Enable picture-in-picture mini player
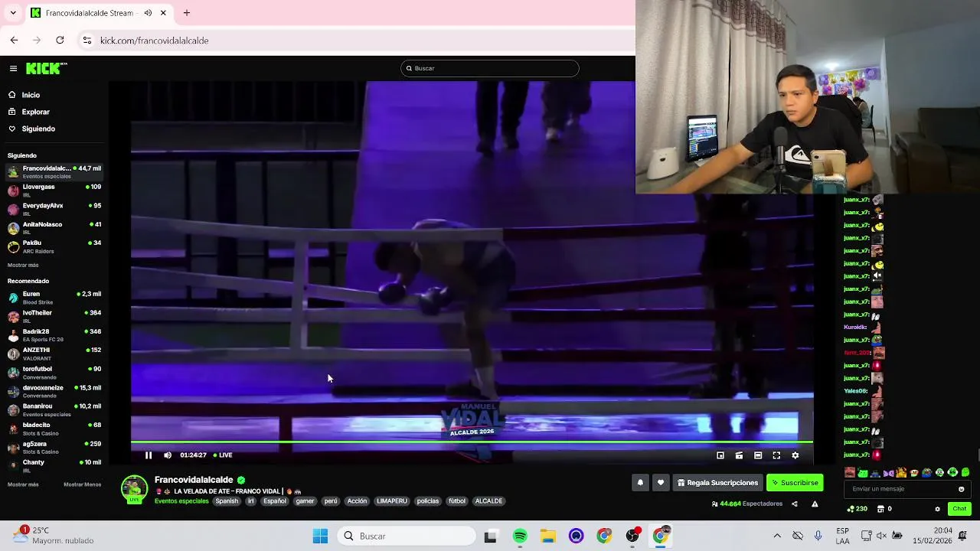 (x=720, y=455)
